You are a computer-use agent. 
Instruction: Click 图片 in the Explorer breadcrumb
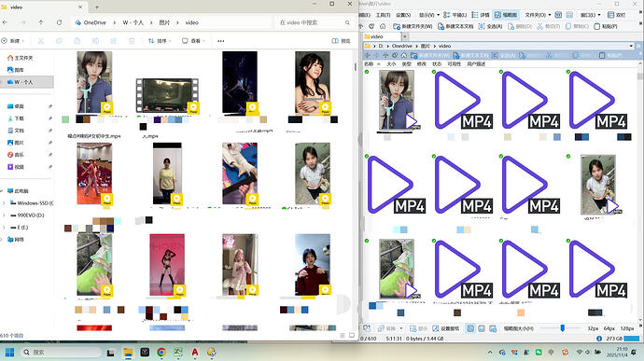click(164, 22)
